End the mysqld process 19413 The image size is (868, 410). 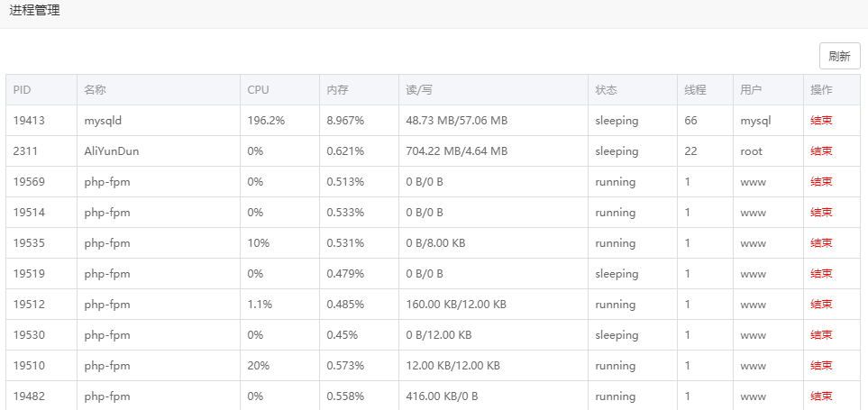coord(821,121)
